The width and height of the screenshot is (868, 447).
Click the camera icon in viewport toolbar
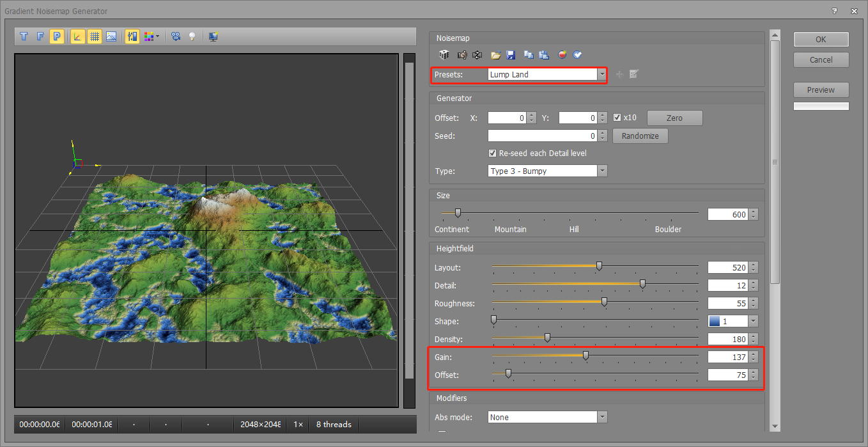pyautogui.click(x=175, y=37)
